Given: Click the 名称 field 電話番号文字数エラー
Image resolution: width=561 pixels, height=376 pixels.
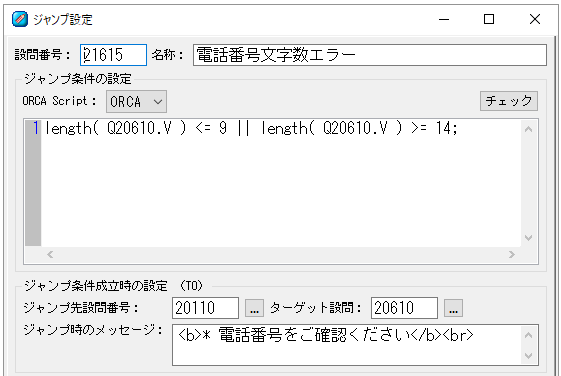Looking at the screenshot, I should tap(370, 55).
